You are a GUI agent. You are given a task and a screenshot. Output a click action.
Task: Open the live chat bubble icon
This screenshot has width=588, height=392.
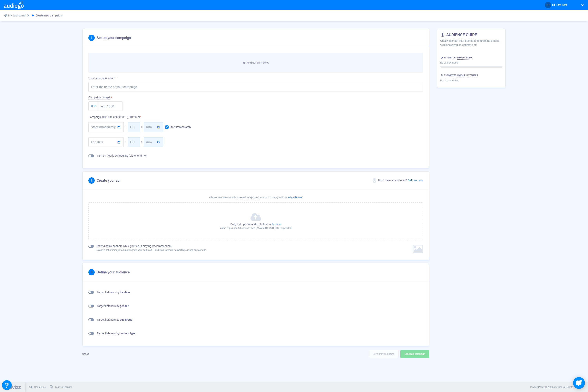[x=579, y=383]
